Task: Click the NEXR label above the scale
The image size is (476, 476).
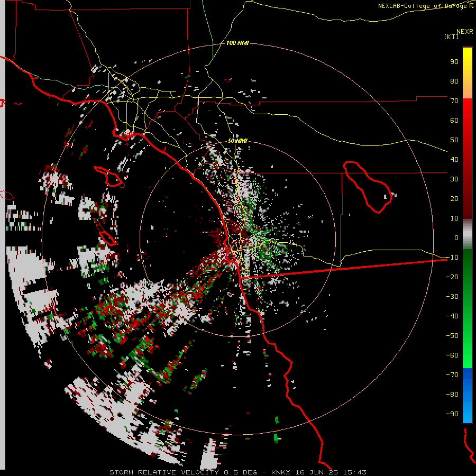Action: point(465,32)
